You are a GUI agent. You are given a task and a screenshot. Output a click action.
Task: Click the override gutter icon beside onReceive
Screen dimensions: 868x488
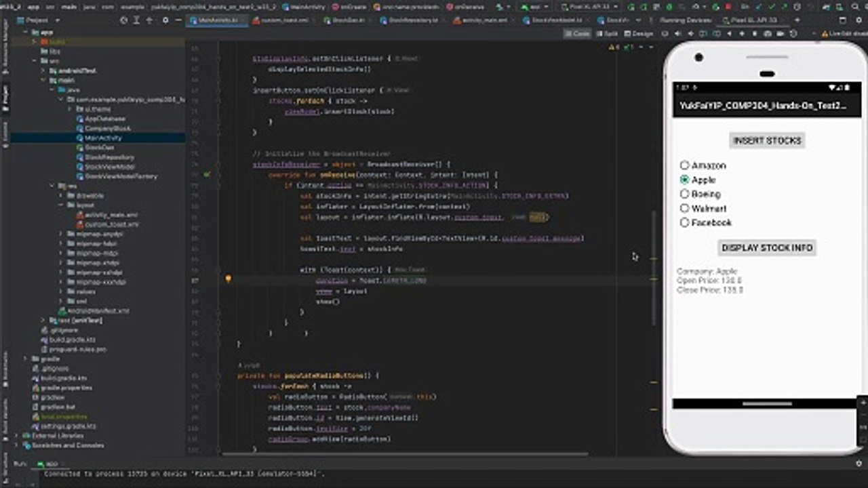[x=208, y=174]
